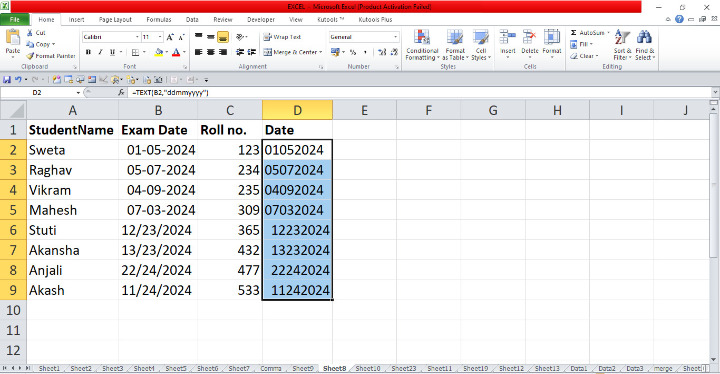Click AutoSum button

[x=587, y=33]
